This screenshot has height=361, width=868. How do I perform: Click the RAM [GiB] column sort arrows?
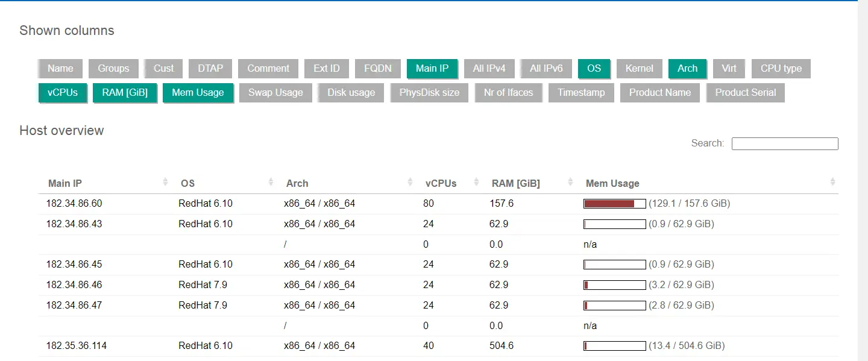pyautogui.click(x=571, y=182)
